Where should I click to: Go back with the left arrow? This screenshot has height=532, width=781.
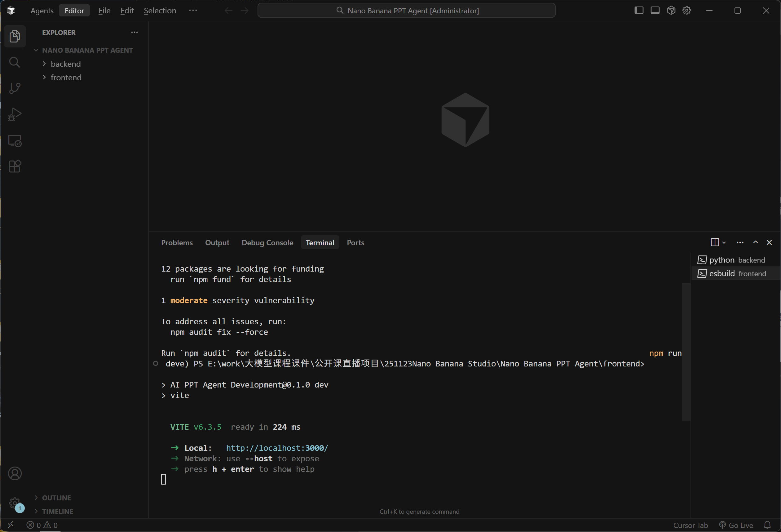[x=228, y=11]
